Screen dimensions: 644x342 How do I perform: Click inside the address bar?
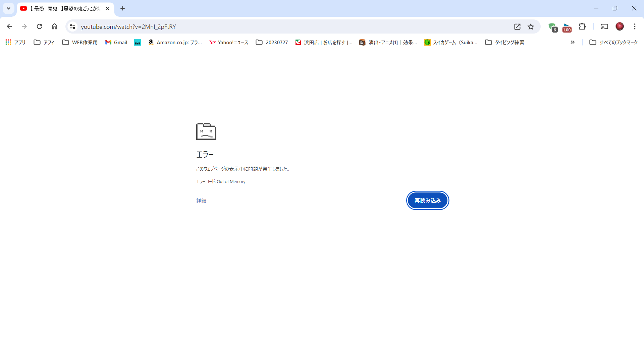coord(268,26)
